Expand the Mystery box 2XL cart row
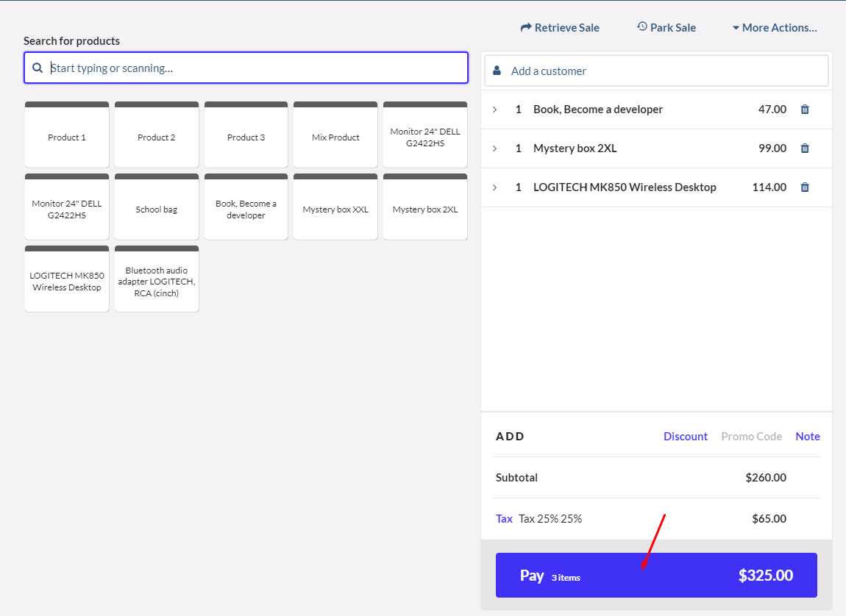The image size is (846, 616). (494, 148)
